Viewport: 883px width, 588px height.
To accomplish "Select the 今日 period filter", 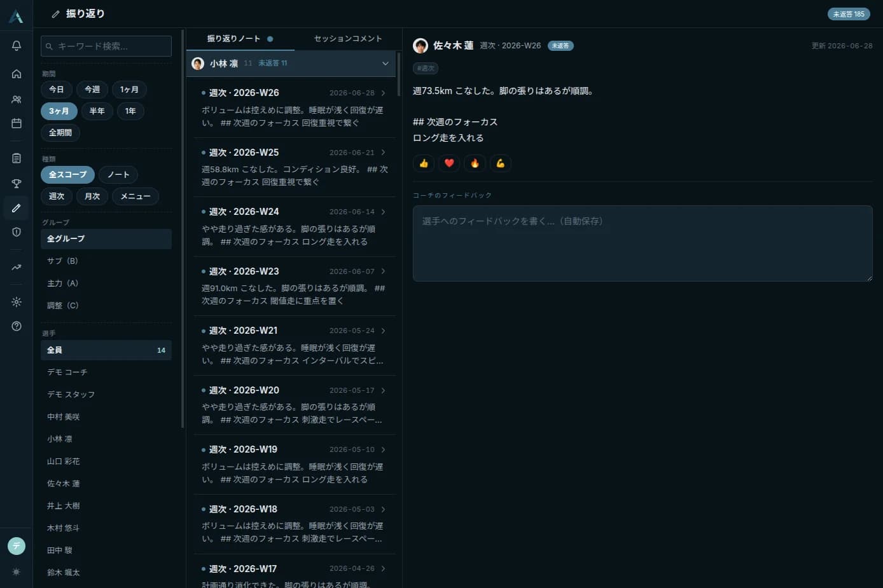I will pyautogui.click(x=57, y=90).
